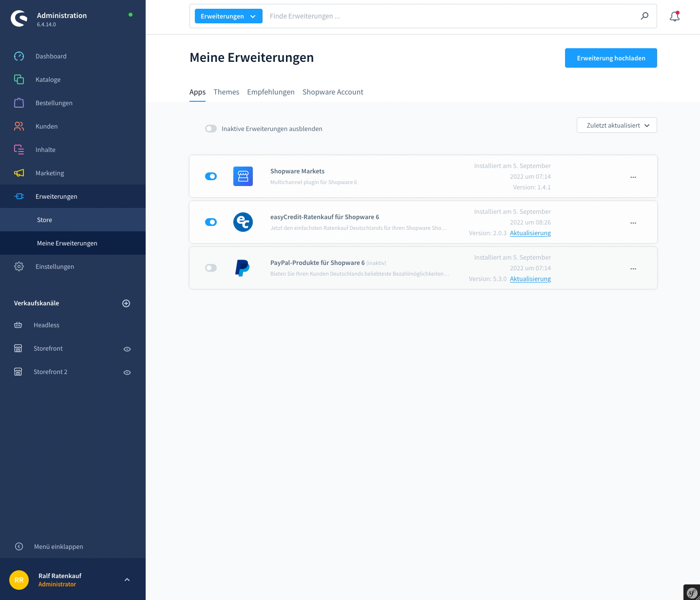This screenshot has height=600, width=700.
Task: Open PayPal-Produkte three-dot menu
Action: click(x=633, y=269)
